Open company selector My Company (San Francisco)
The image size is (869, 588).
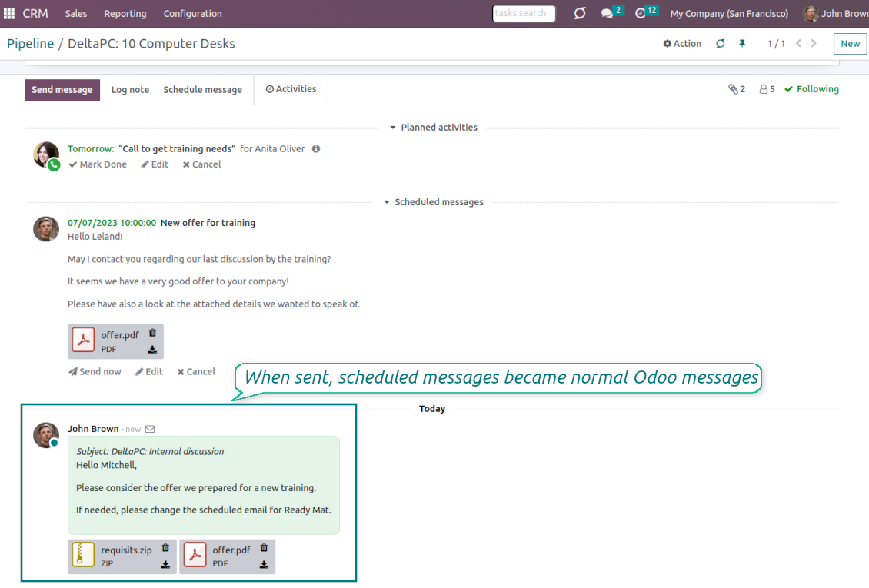[729, 13]
